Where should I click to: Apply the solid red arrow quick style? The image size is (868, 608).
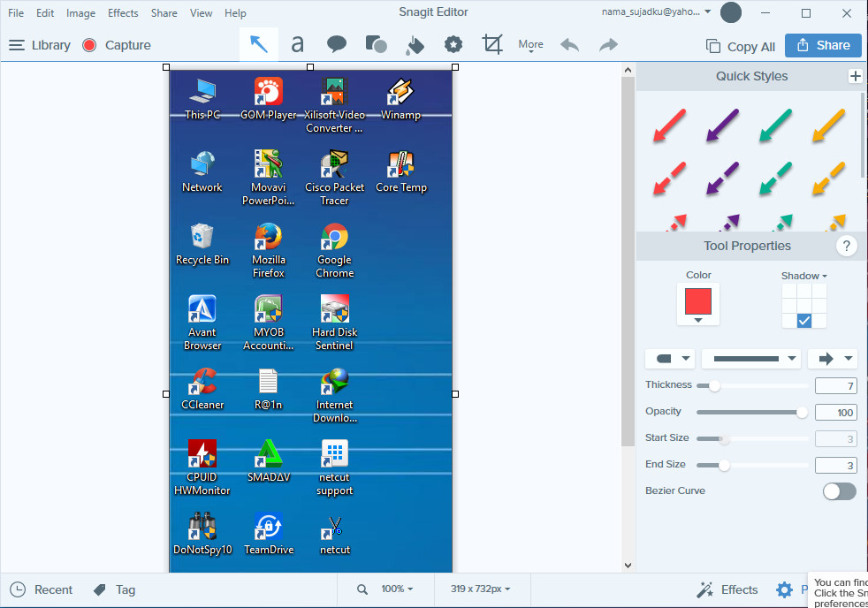670,125
